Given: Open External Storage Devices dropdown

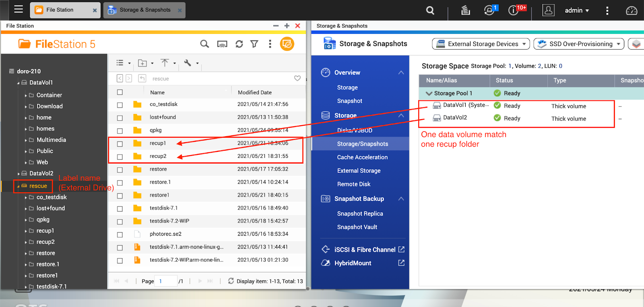Looking at the screenshot, I should point(481,44).
